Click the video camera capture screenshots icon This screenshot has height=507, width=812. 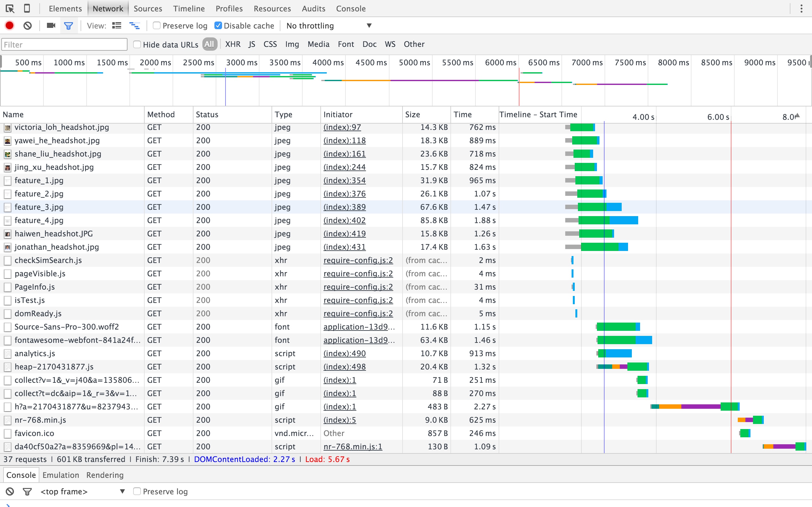pyautogui.click(x=51, y=25)
